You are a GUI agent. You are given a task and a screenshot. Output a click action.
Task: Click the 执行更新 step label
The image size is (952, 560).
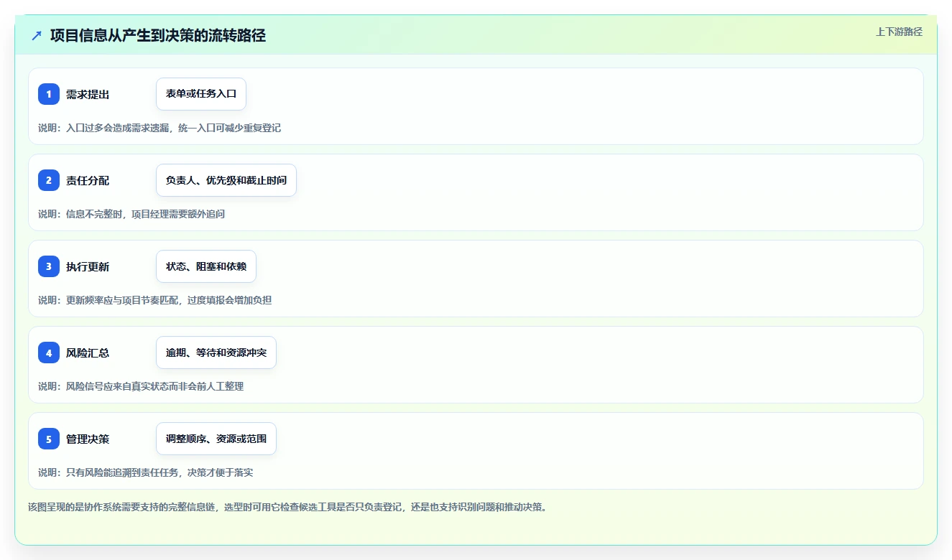pyautogui.click(x=88, y=266)
